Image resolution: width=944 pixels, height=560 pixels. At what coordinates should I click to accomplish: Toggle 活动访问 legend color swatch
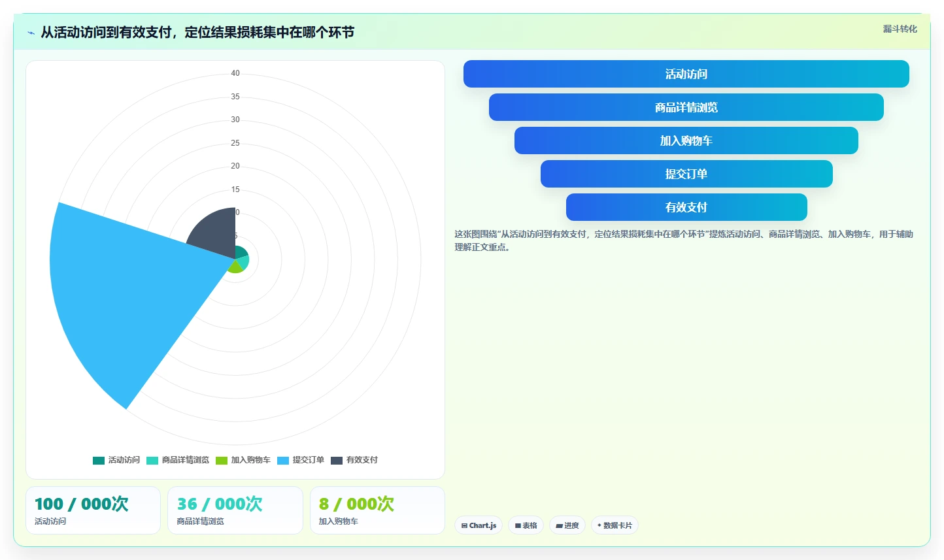click(x=99, y=460)
